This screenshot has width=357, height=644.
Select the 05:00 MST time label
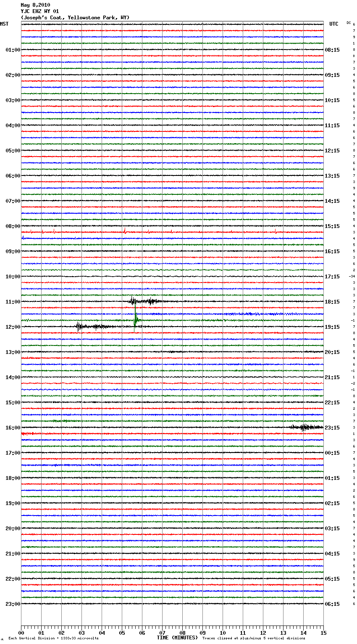click(13, 151)
